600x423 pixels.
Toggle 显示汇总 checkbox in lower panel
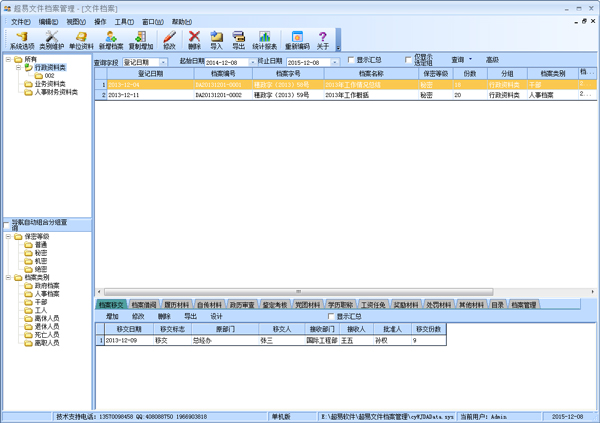332,316
